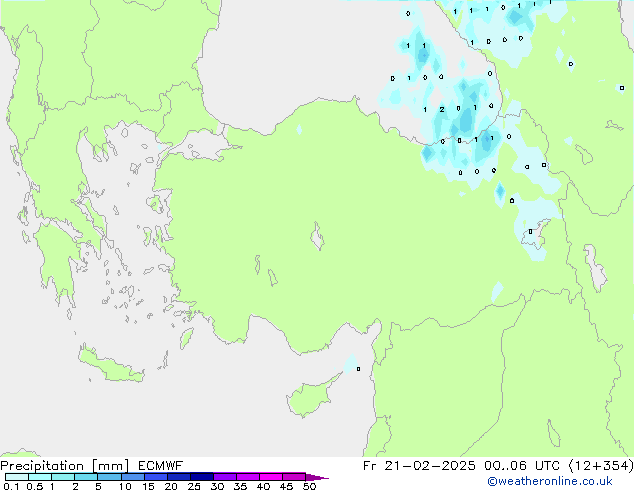This screenshot has height=490, width=634.
Task: Click the legend label 20
Action: [x=171, y=486]
